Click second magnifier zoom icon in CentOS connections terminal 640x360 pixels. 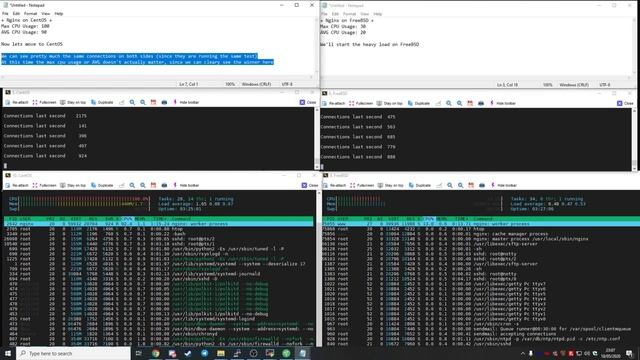point(143,102)
